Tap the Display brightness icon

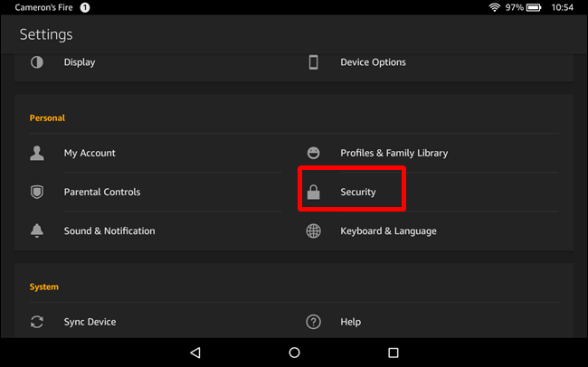coord(37,62)
